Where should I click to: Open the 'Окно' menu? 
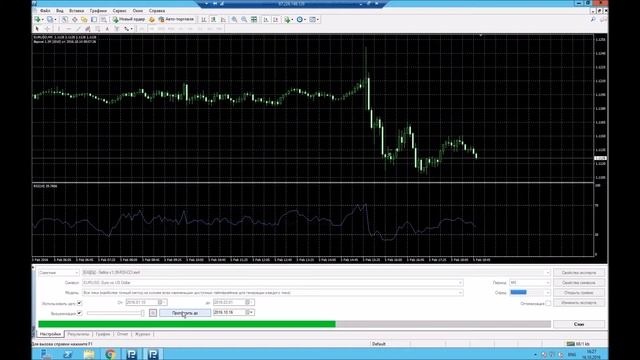(138, 11)
